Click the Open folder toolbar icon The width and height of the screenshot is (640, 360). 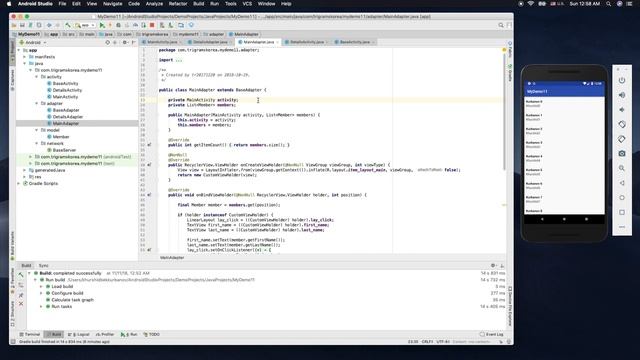[x=14, y=25]
